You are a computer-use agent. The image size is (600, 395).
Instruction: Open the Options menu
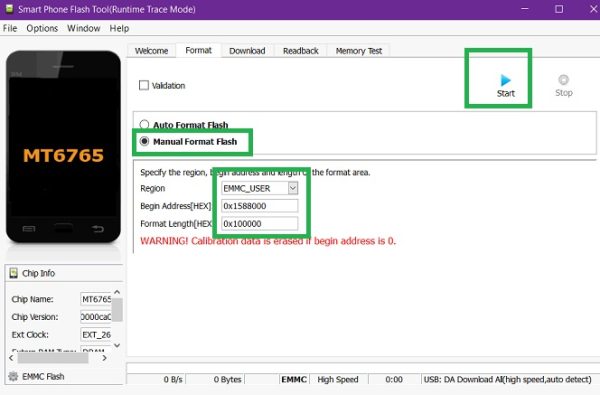[x=42, y=28]
